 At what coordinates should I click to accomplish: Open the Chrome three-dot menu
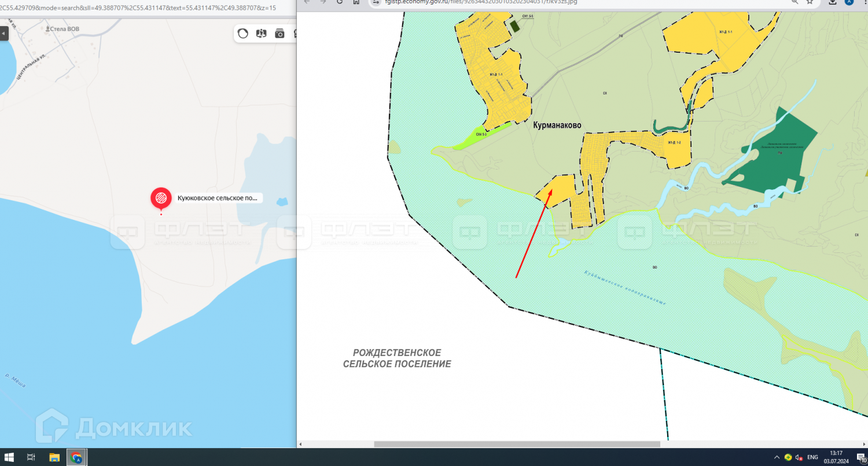click(863, 2)
